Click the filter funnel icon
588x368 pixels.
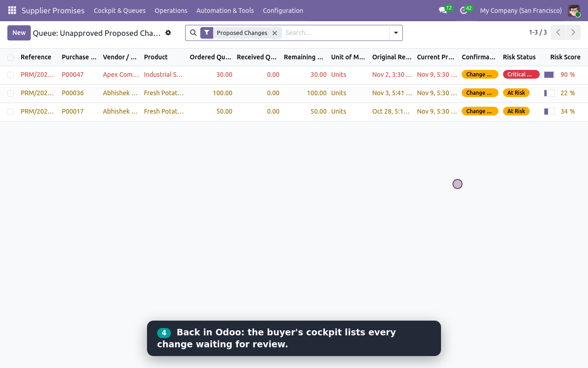pyautogui.click(x=207, y=33)
